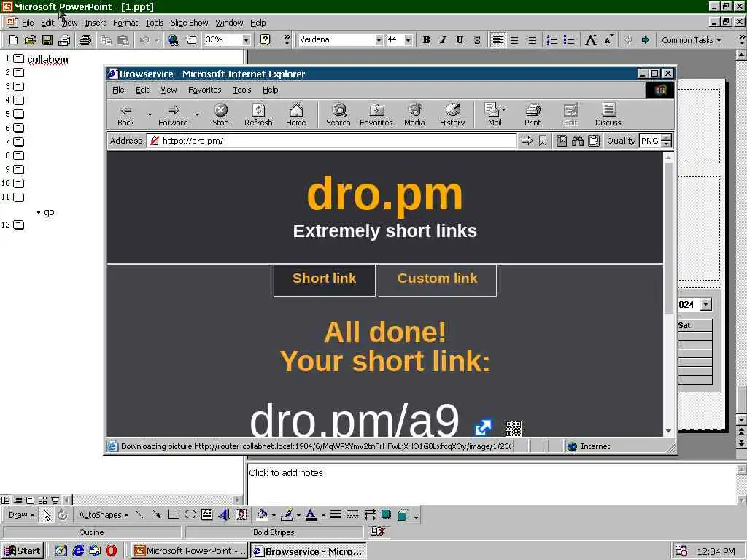Image resolution: width=747 pixels, height=560 pixels.
Task: Expand the Common Tasks dropdown
Action: point(692,40)
